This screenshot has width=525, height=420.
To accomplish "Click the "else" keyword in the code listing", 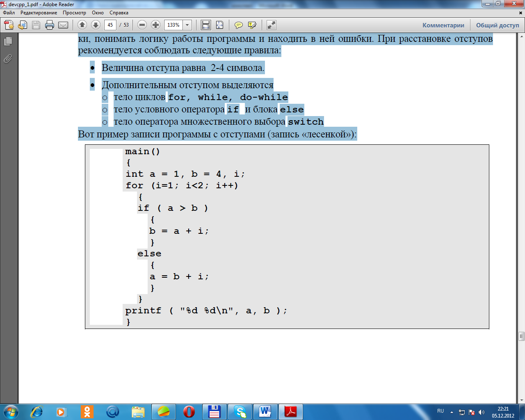I will point(150,253).
